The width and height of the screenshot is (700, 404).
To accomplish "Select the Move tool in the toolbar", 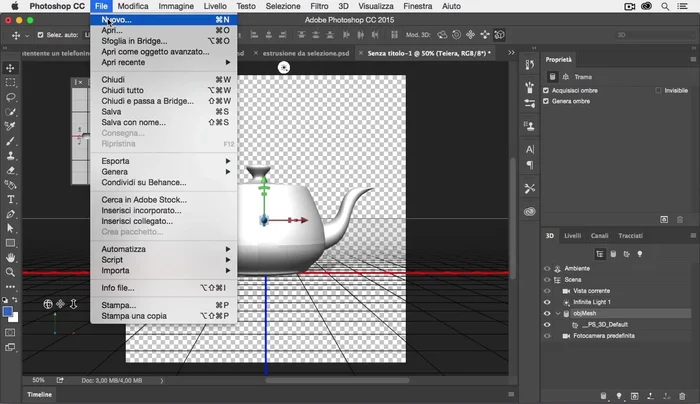I will click(x=11, y=68).
